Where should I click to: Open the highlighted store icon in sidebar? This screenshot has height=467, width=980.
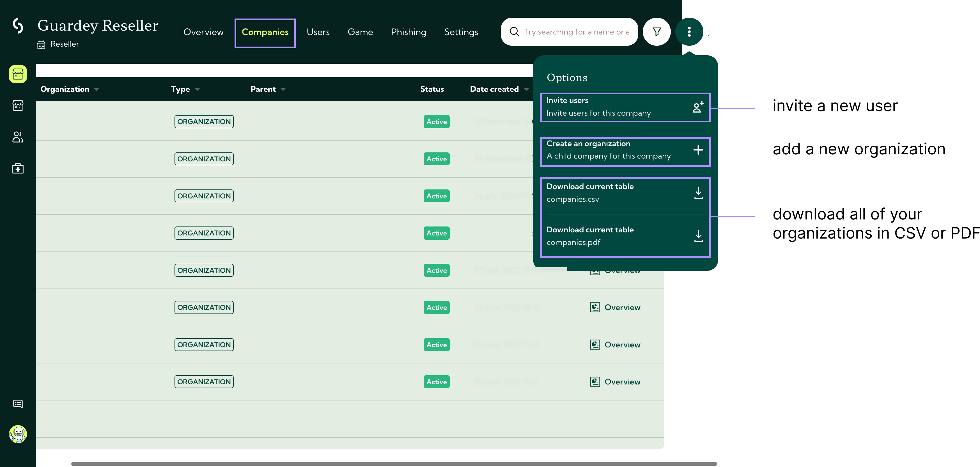(18, 74)
